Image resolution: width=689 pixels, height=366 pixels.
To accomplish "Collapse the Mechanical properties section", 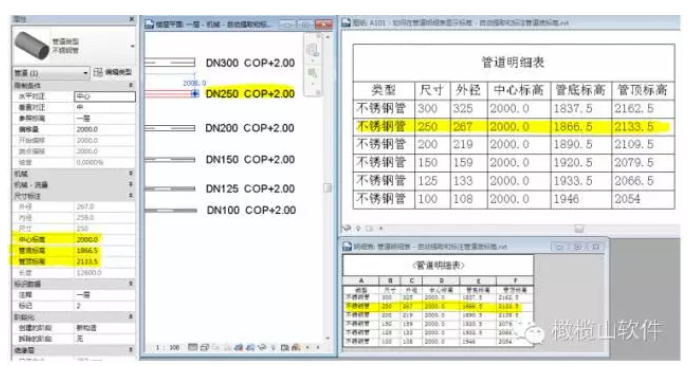I will [131, 174].
